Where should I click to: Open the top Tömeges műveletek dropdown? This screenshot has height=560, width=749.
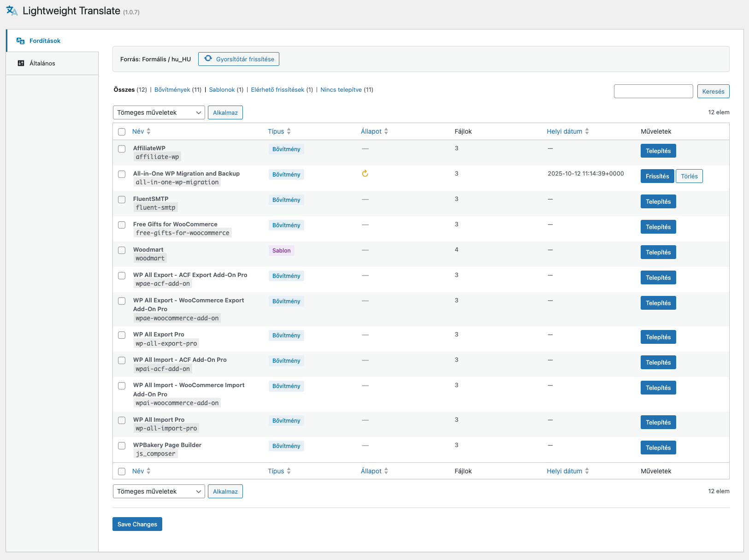point(159,112)
